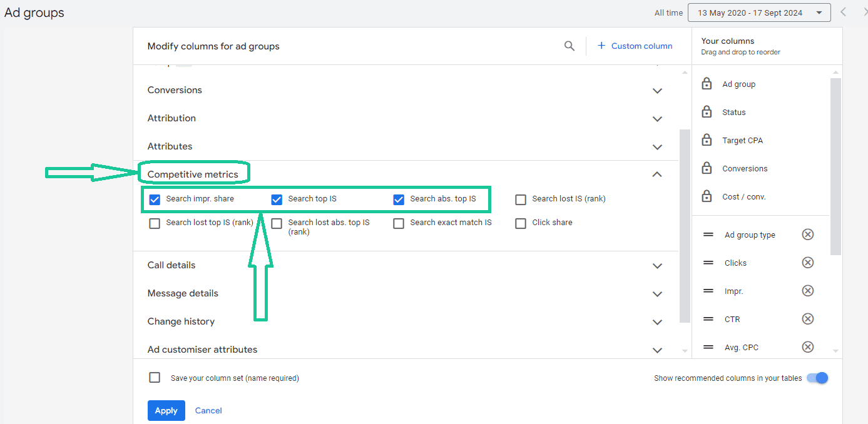Remove the Clicks column
868x424 pixels.
pyautogui.click(x=808, y=263)
